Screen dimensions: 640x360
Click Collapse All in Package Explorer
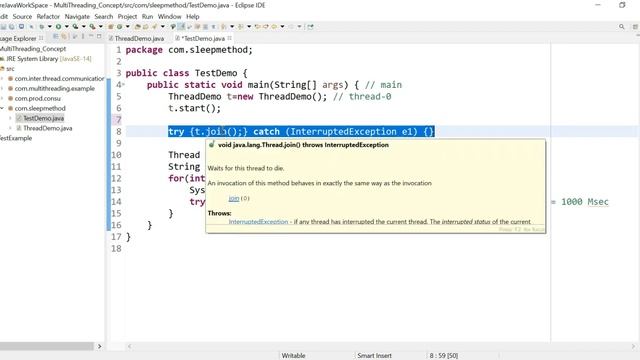pyautogui.click(x=56, y=36)
